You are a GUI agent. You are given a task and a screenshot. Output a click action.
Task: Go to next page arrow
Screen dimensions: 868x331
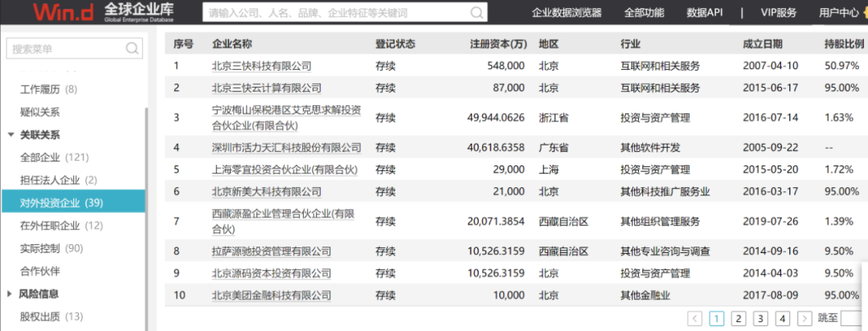point(803,318)
